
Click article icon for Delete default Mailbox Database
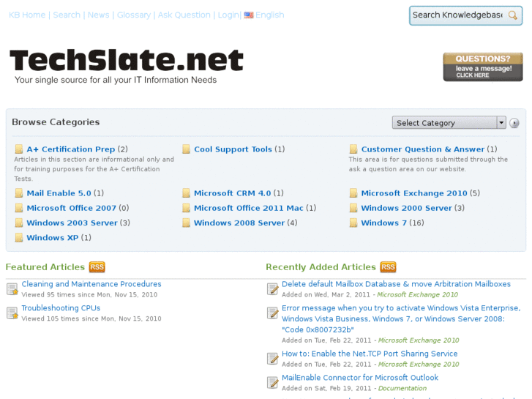(272, 289)
